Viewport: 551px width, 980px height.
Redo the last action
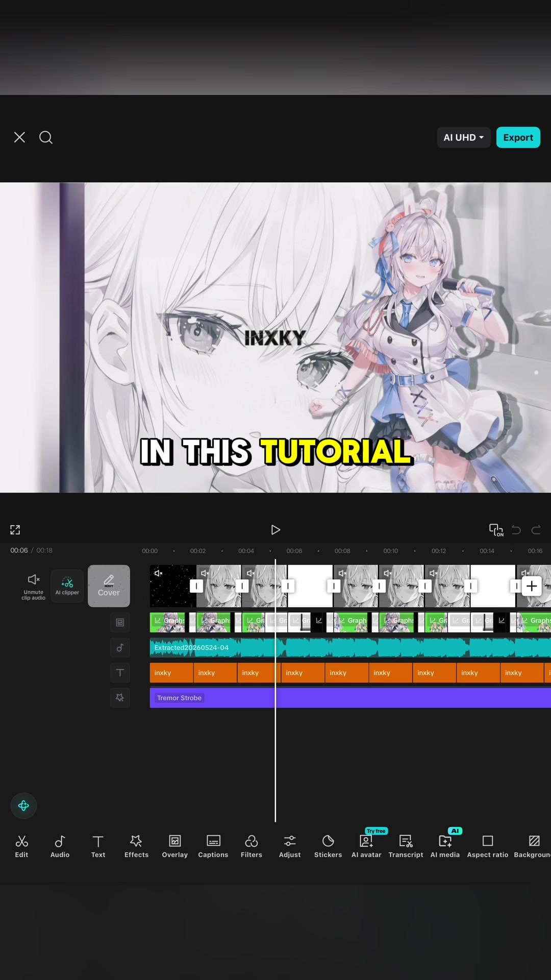(x=536, y=530)
